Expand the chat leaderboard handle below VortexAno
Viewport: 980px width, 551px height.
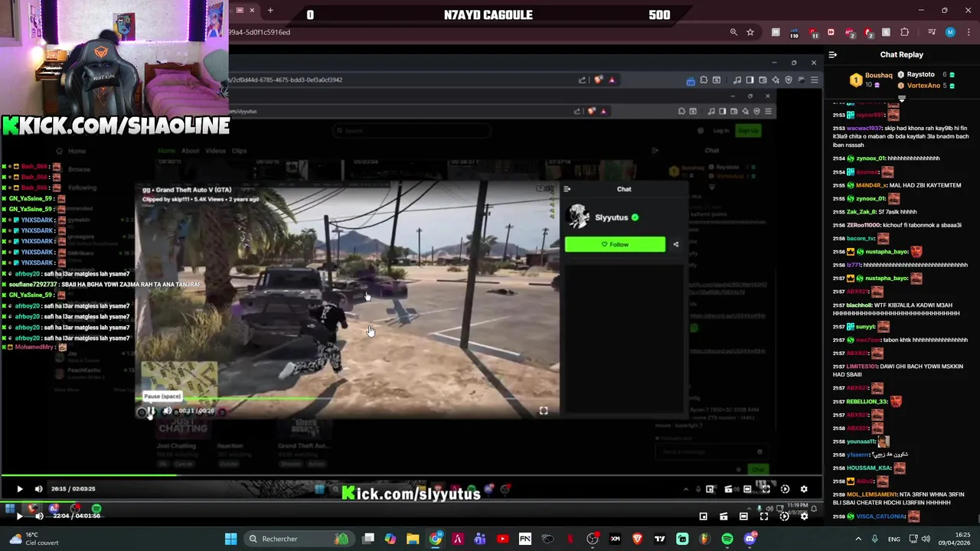[x=901, y=99]
